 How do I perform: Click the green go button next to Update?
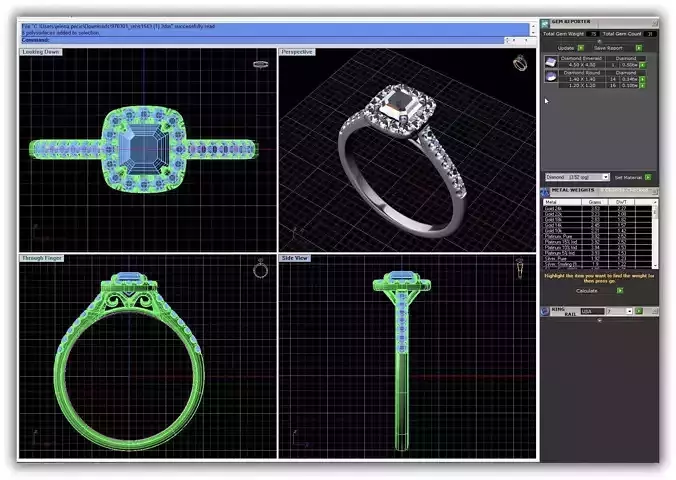(x=581, y=48)
